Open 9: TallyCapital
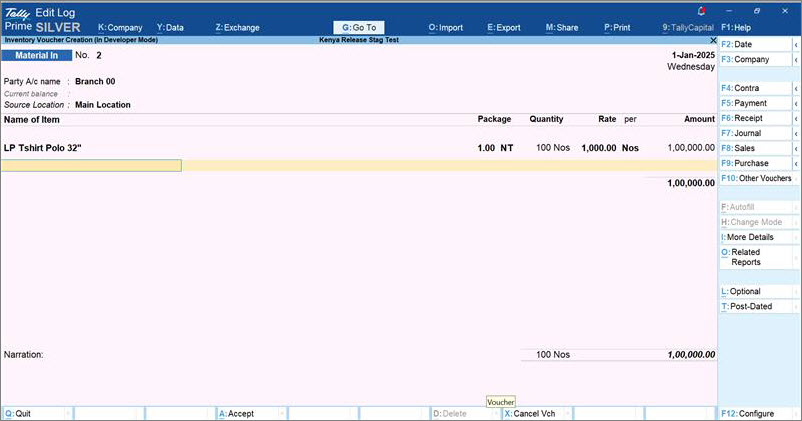 click(688, 28)
